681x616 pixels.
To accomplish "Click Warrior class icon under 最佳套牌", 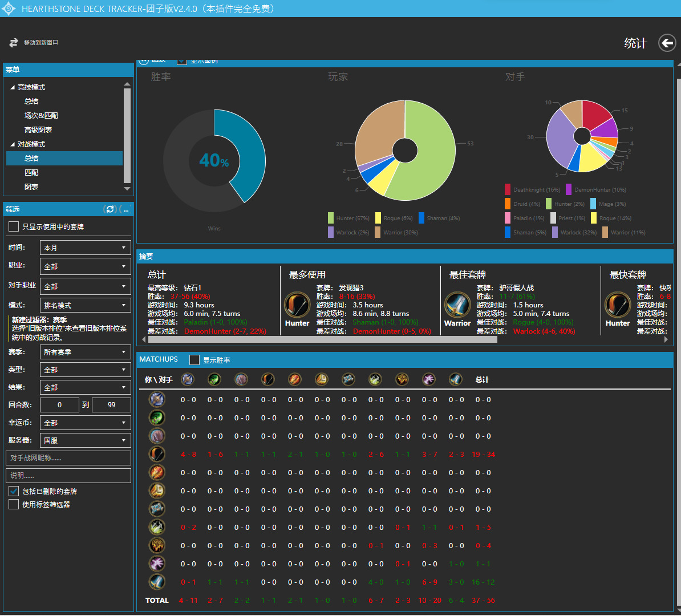I will click(x=457, y=305).
